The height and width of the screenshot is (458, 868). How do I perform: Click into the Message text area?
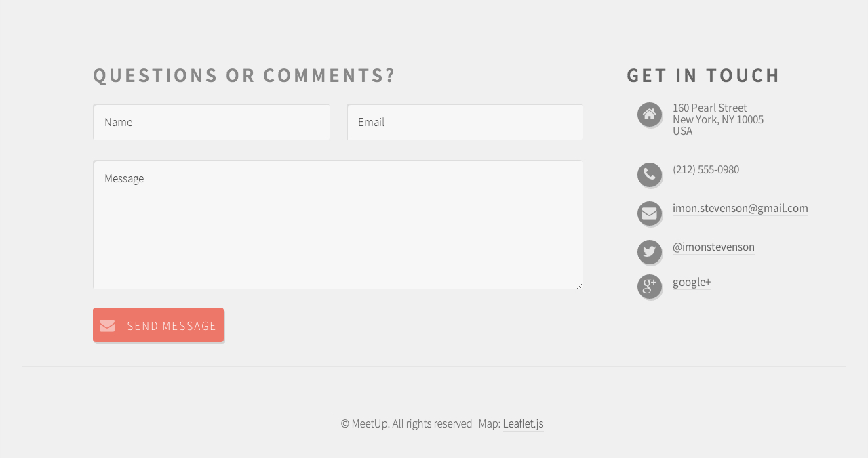(x=338, y=225)
